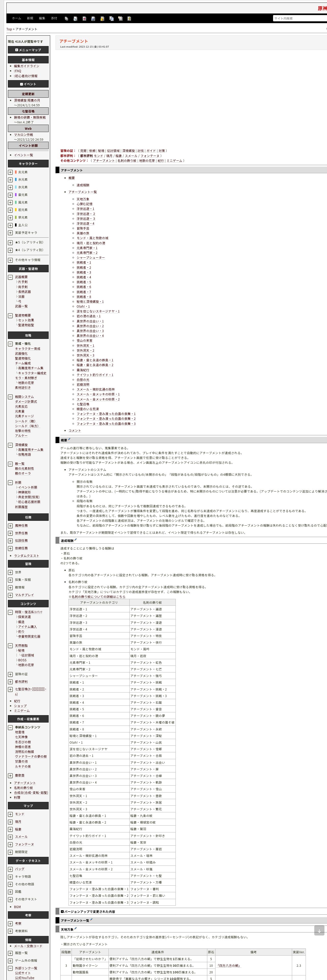Open the 名刺の飾り紋についての詳細はこちら link
This screenshot has height=980, width=327.
pyautogui.click(x=98, y=597)
